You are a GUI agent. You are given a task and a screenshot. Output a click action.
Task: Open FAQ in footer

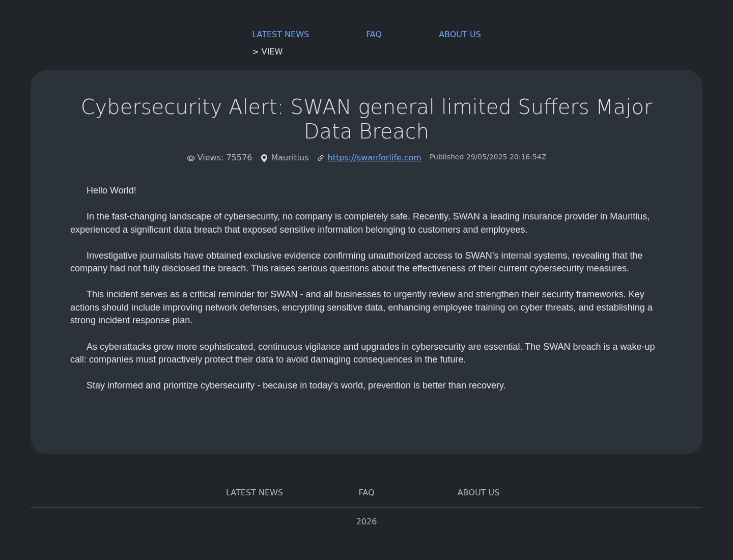pyautogui.click(x=366, y=493)
